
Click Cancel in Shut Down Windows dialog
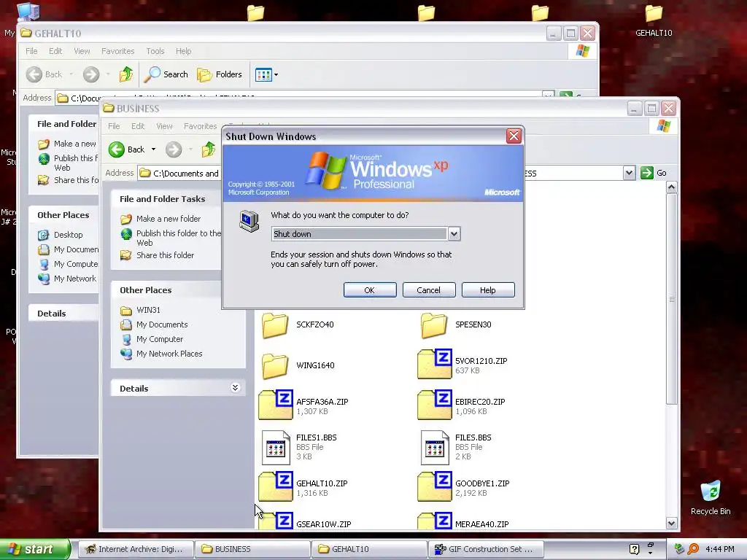(429, 290)
